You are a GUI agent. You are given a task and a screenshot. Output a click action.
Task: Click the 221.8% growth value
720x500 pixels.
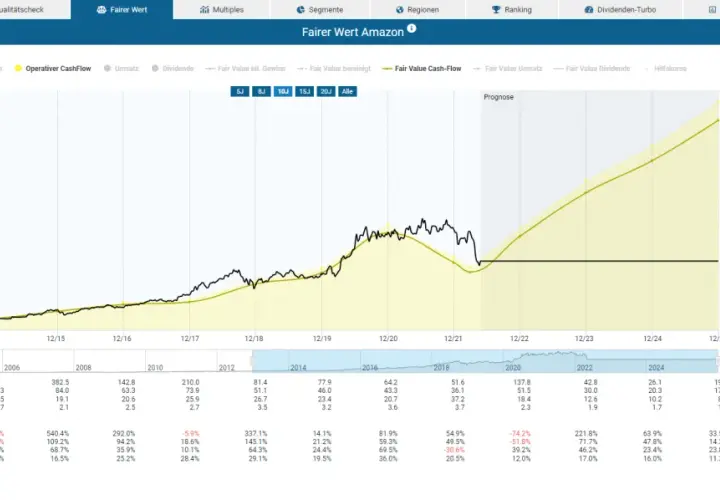click(x=586, y=433)
